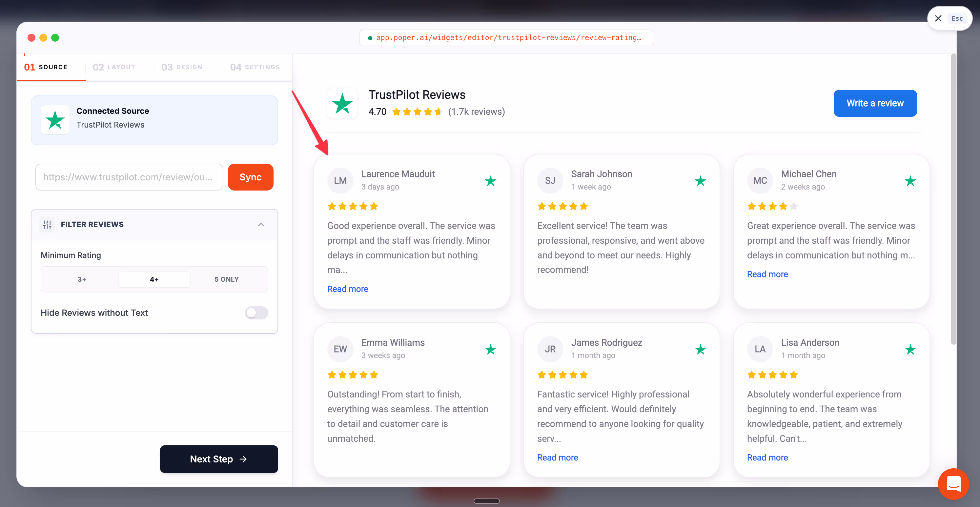Click the red window close dot
Viewport: 980px width, 507px height.
[31, 38]
